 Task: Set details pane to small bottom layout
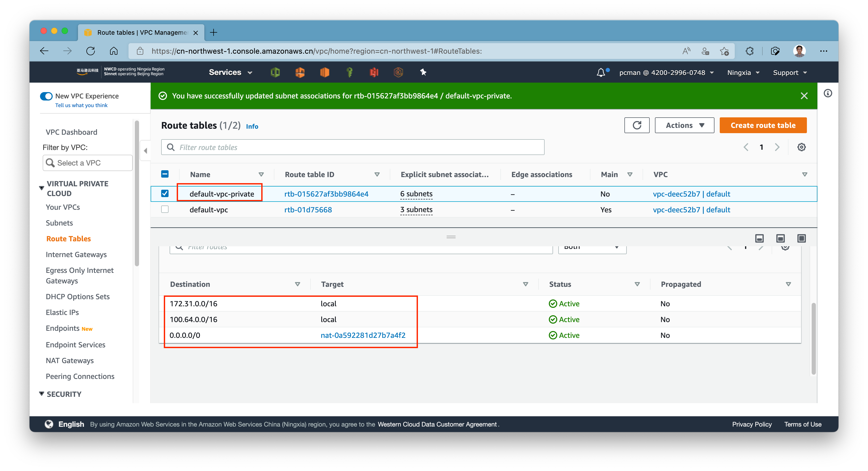click(759, 238)
